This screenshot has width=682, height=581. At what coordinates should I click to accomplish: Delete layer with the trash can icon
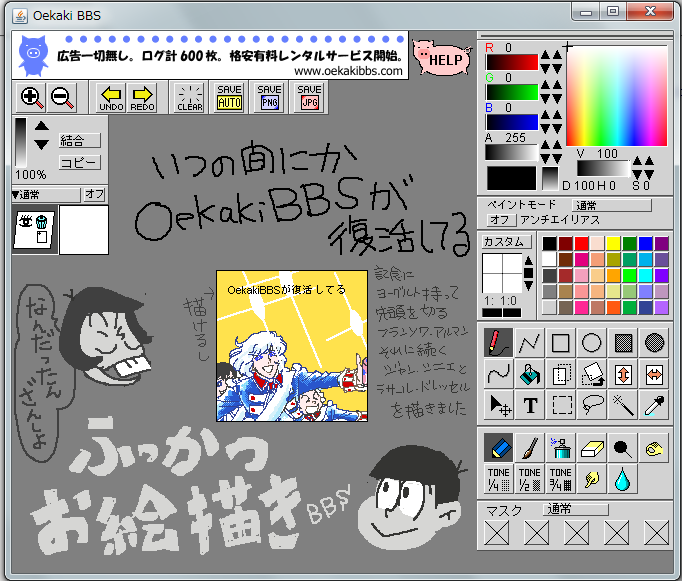coord(41,221)
